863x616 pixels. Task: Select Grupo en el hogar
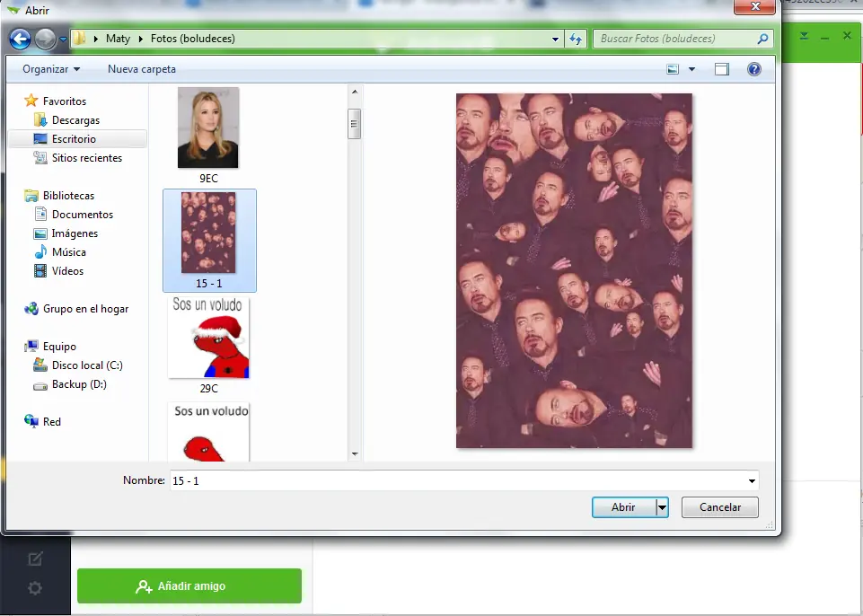(86, 309)
